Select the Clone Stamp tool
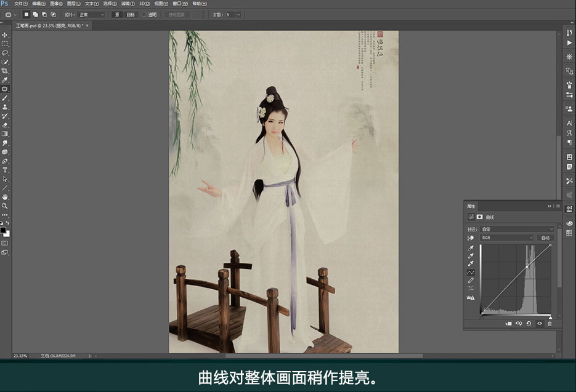The image size is (576, 392). tap(5, 107)
